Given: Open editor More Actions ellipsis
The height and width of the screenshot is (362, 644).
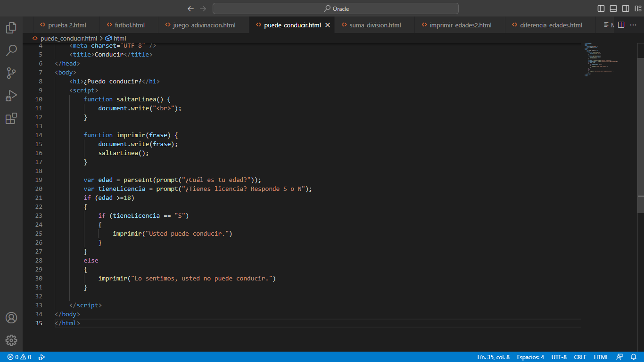Looking at the screenshot, I should [x=633, y=25].
